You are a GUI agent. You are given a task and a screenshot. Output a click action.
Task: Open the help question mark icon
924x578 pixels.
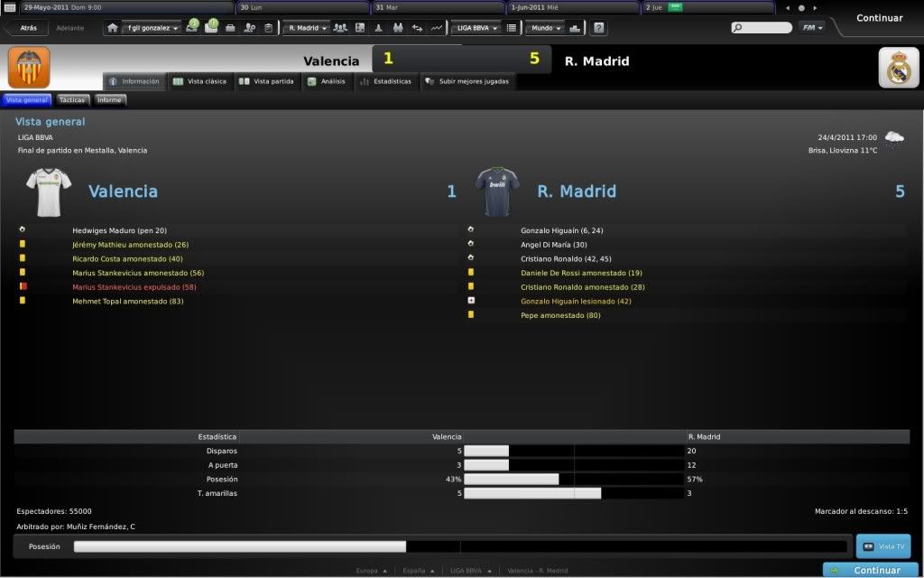(598, 28)
